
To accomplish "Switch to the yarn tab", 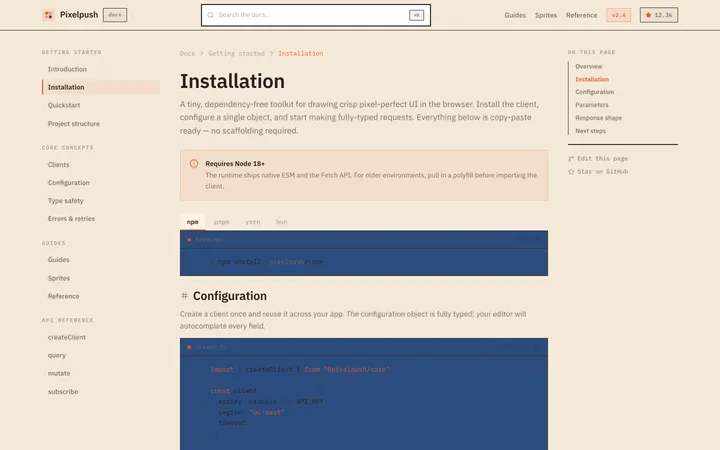I will click(x=253, y=222).
